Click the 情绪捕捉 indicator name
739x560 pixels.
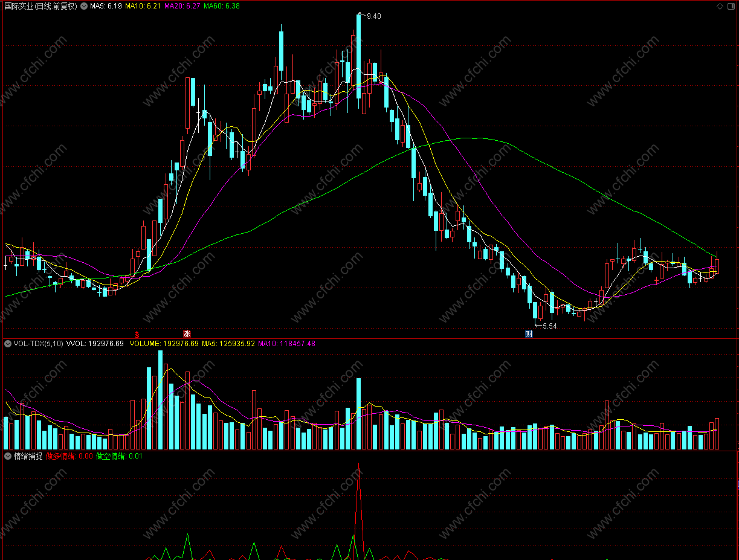coord(28,456)
